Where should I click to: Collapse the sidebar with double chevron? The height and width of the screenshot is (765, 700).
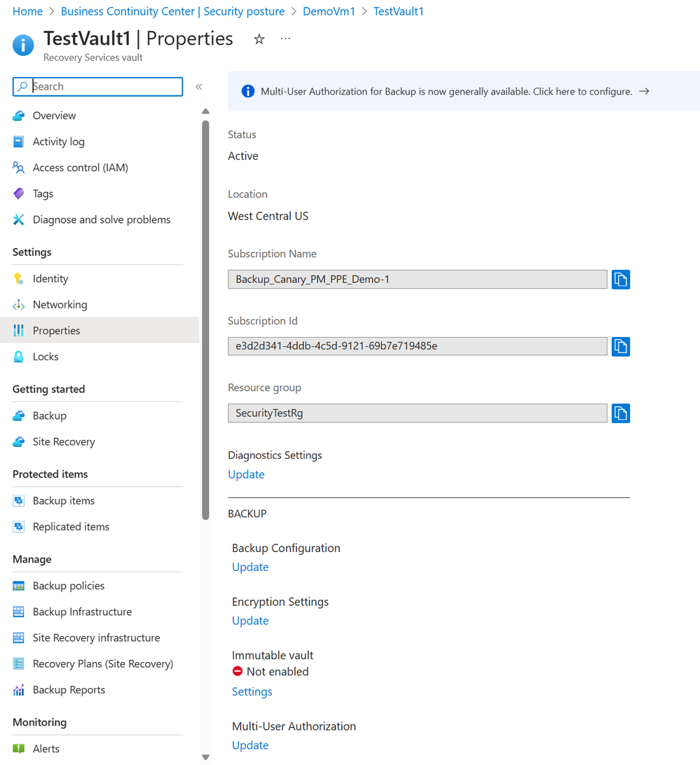(199, 87)
